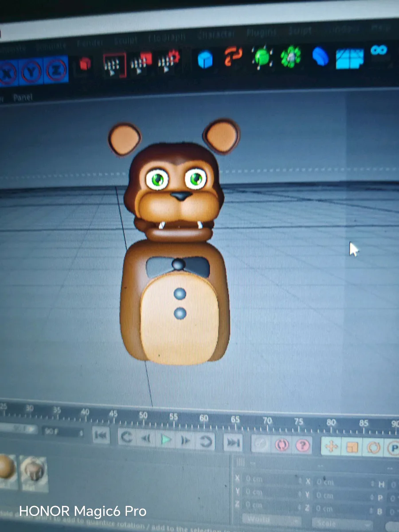Select the second material thumbnail
This screenshot has height=532, width=399.
34,473
